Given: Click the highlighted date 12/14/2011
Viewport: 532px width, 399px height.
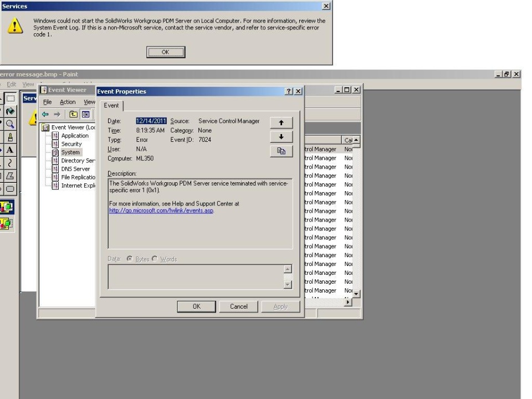Looking at the screenshot, I should pyautogui.click(x=151, y=121).
